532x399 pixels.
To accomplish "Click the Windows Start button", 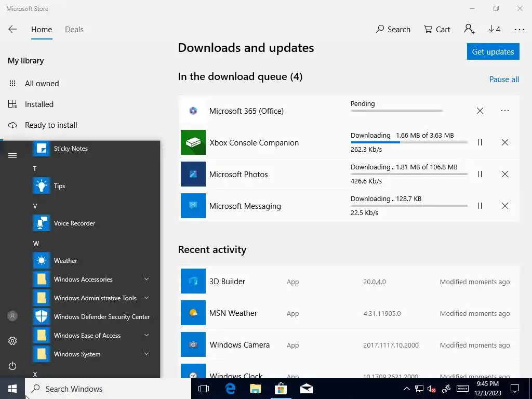I will coord(12,389).
